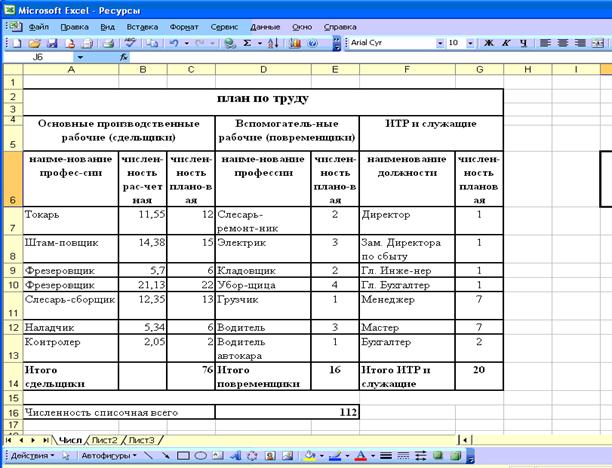This screenshot has width=612, height=468.
Task: Open the Font Color dropdown arrow
Action: (373, 456)
